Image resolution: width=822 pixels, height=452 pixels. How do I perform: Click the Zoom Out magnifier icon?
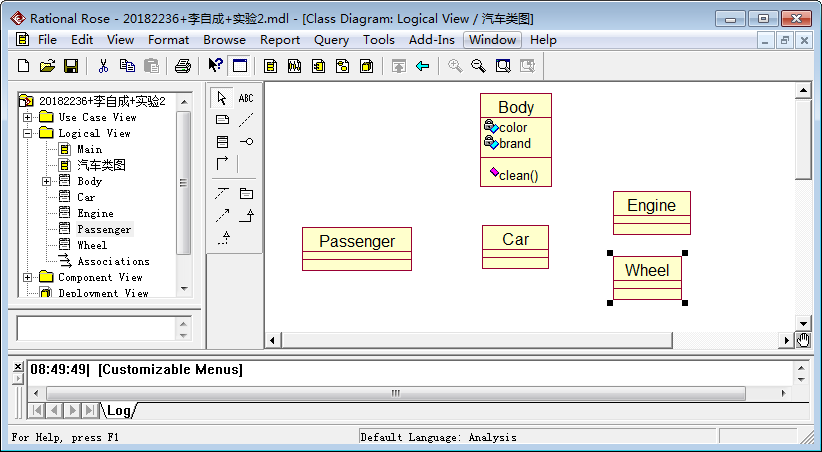479,66
